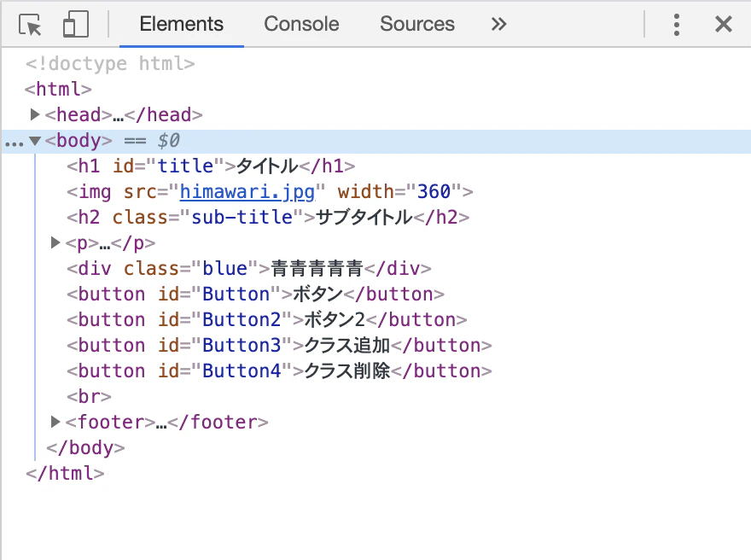Select the doctype html line
The image size is (751, 560).
tap(110, 63)
